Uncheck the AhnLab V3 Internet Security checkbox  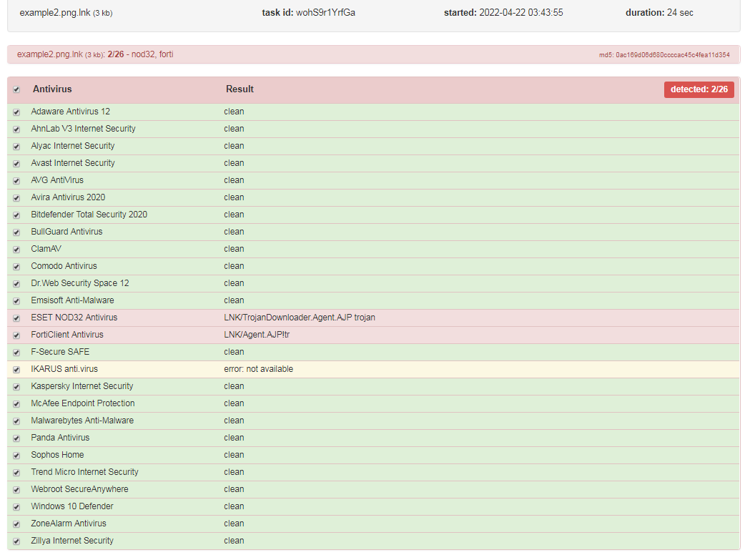point(16,129)
